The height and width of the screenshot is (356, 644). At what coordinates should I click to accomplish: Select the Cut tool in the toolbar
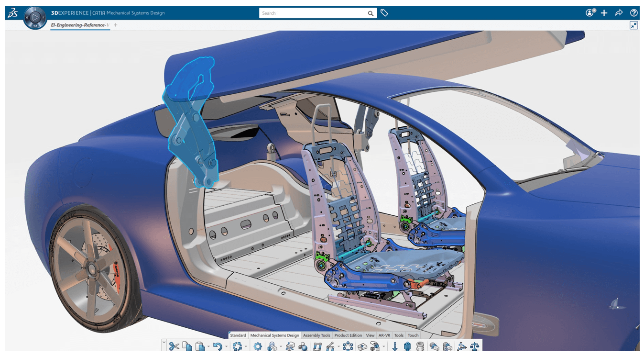pos(174,346)
